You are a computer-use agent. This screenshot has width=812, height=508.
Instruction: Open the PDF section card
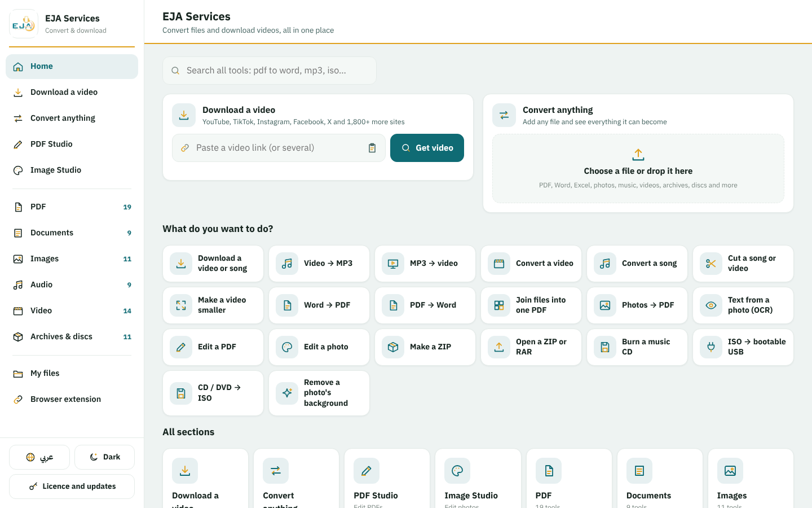click(569, 479)
